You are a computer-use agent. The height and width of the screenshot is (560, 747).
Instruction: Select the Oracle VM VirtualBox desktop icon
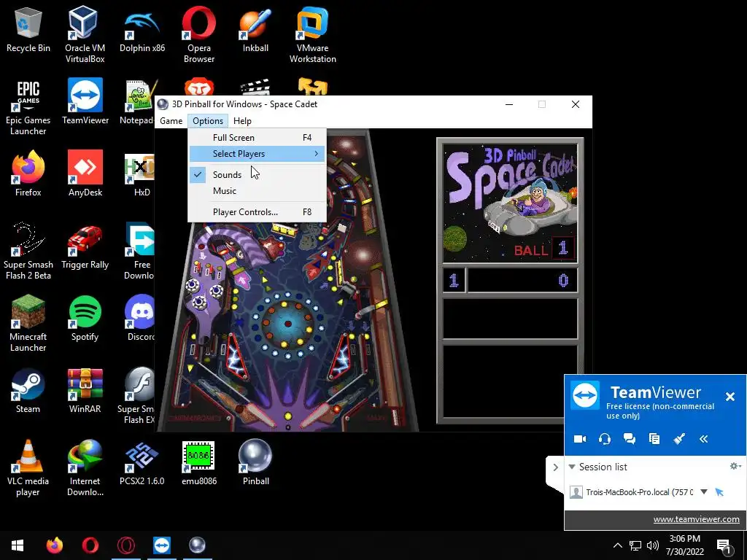tap(85, 34)
